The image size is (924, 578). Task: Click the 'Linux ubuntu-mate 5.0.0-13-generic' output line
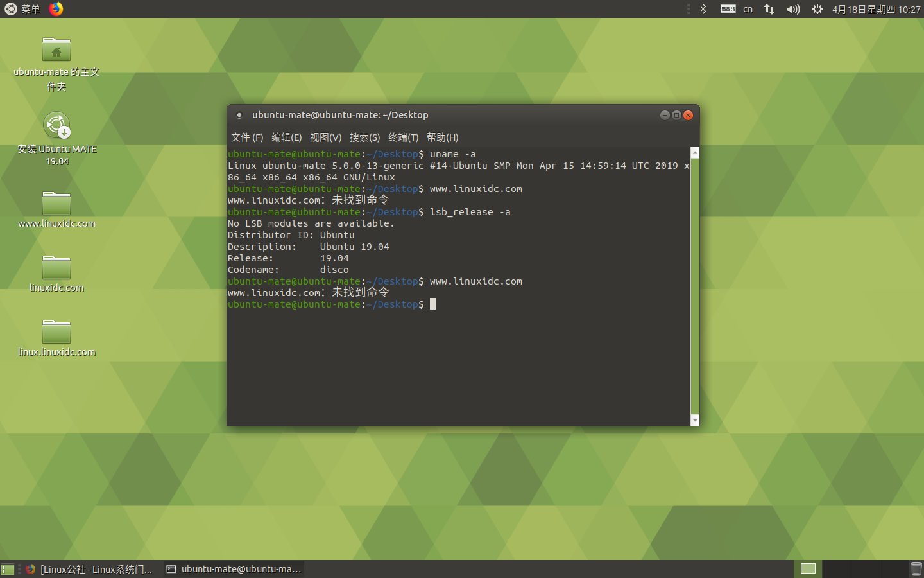pyautogui.click(x=458, y=166)
